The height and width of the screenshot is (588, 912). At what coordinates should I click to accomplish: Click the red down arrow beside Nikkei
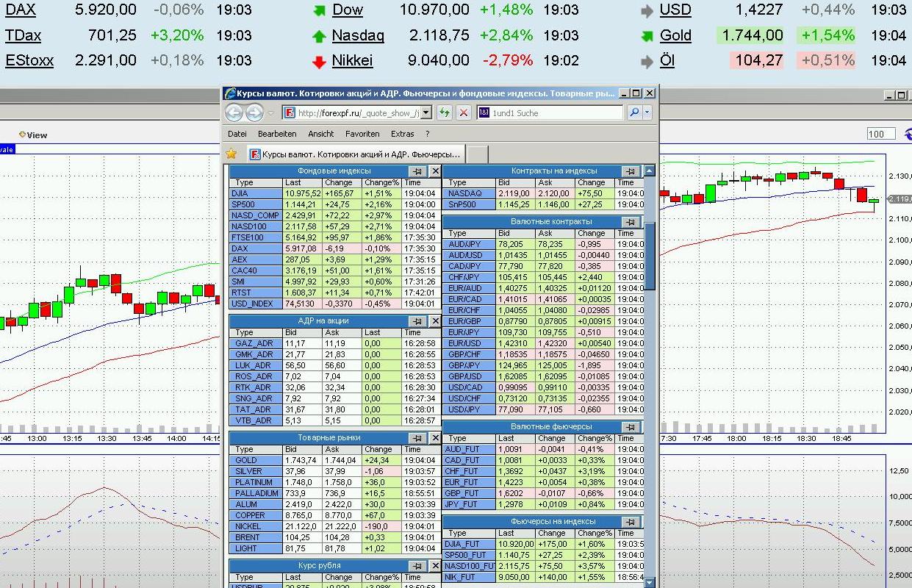(319, 62)
